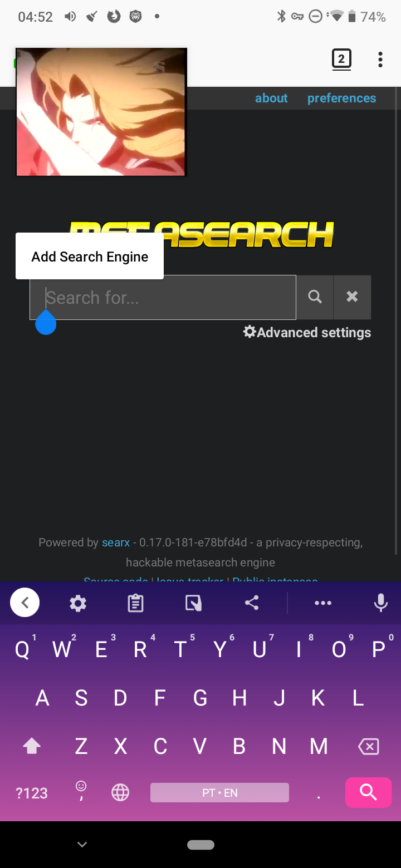The height and width of the screenshot is (868, 401).
Task: Open the keyboard clipboard icon
Action: (x=135, y=603)
